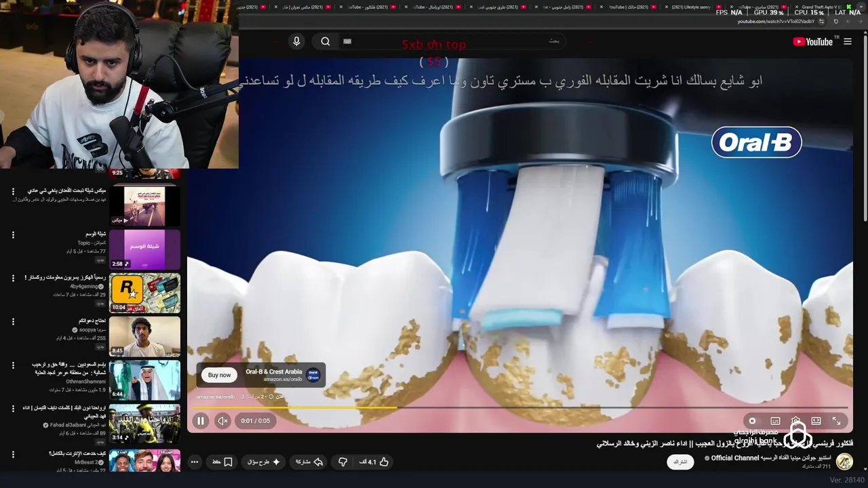The image size is (868, 488).
Task: Open the MrBeast 2 video thumbnail
Action: click(145, 461)
